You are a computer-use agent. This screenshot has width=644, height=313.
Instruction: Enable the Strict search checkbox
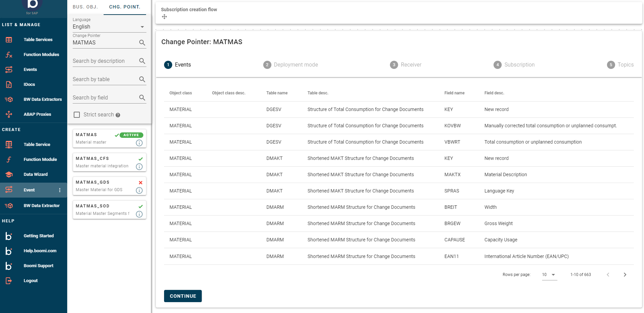point(77,114)
